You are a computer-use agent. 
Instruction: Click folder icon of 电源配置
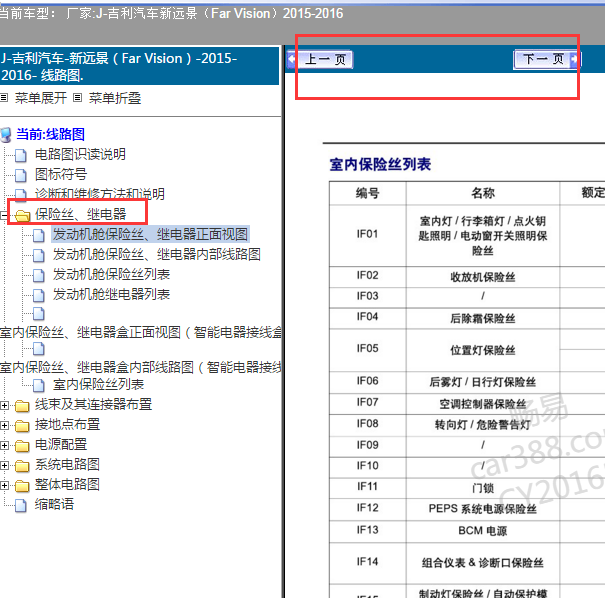[x=22, y=446]
